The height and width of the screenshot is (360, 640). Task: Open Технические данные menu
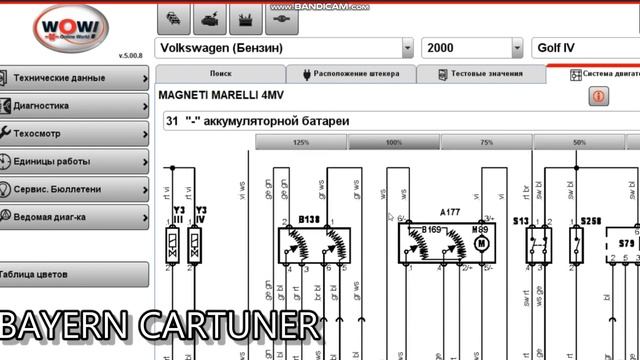[x=74, y=78]
